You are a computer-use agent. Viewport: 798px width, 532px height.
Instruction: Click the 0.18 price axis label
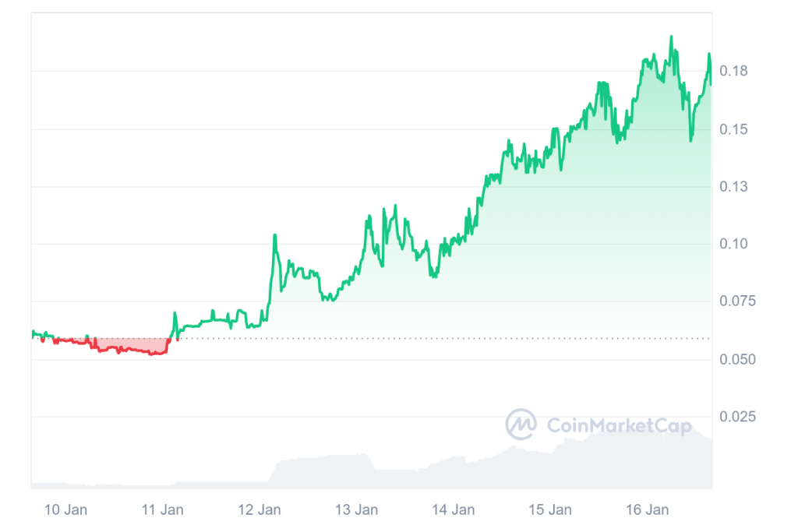(x=733, y=72)
